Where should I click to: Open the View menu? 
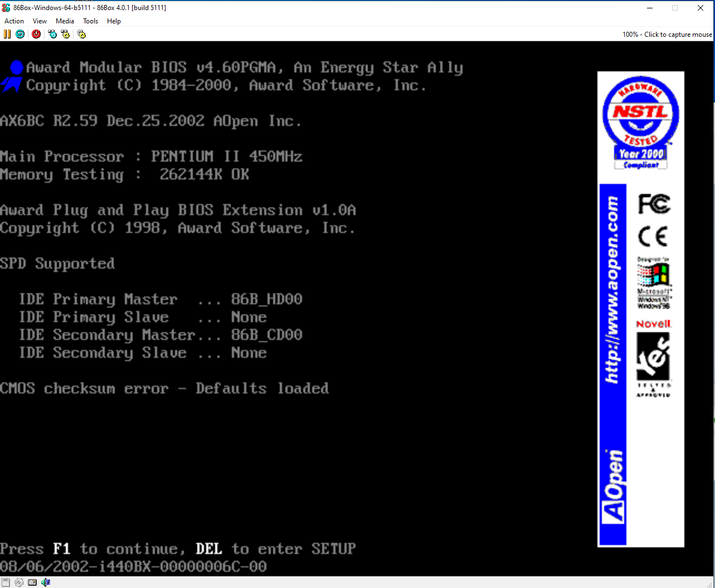40,21
